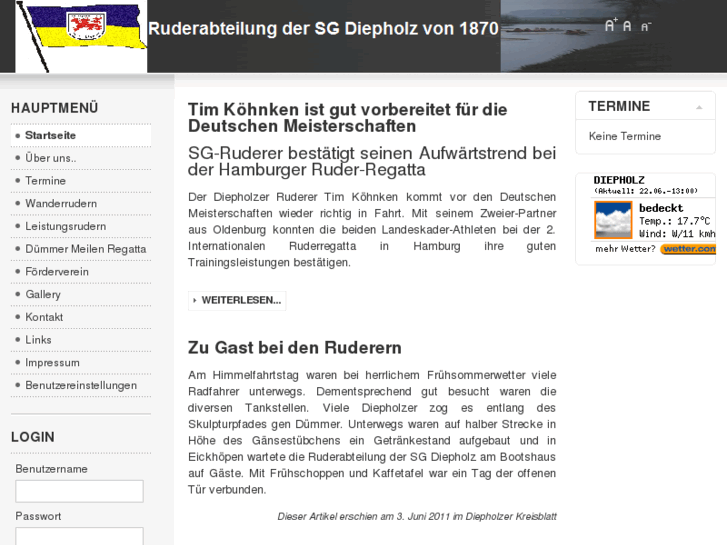Click the Aktuell: 22.06.-13:00 timestamp
The image size is (727, 545).
click(646, 191)
